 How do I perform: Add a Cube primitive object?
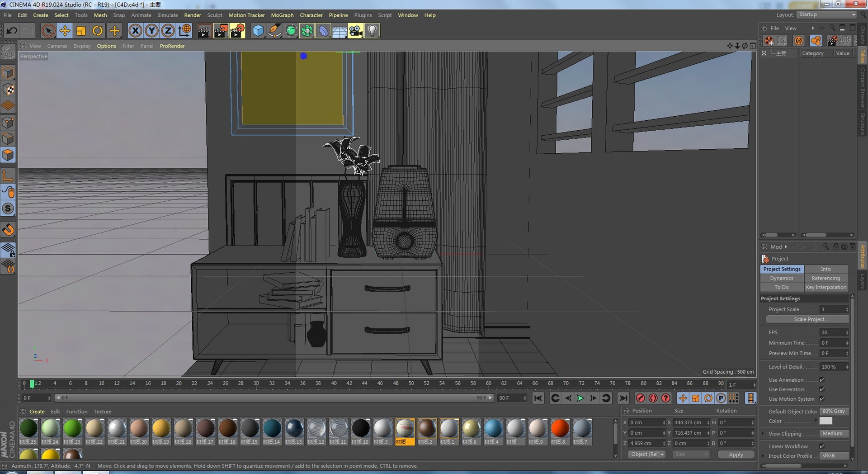(258, 31)
